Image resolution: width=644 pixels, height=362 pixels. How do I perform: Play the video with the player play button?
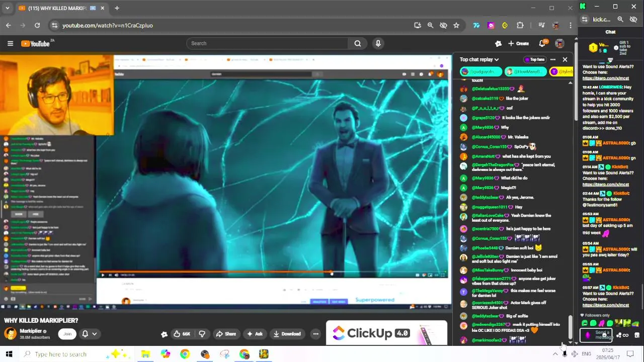coord(103,275)
